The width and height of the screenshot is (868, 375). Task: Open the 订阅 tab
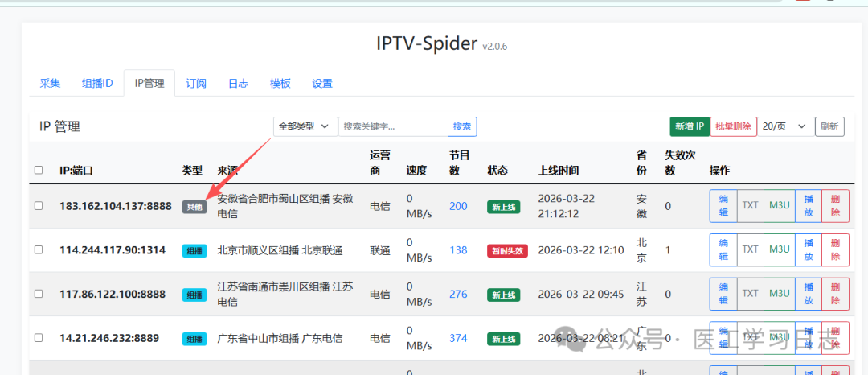tap(196, 83)
